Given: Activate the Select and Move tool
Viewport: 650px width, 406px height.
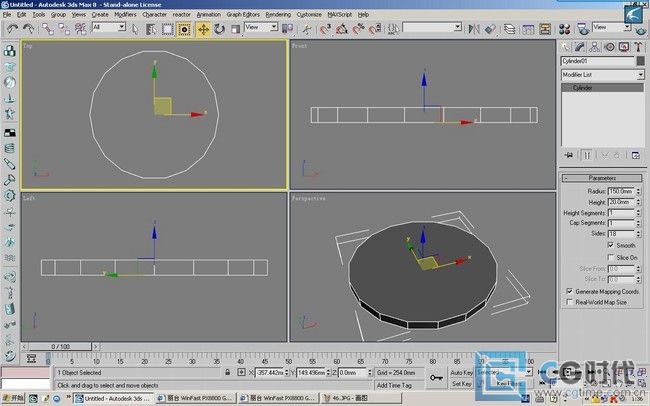Looking at the screenshot, I should pyautogui.click(x=203, y=29).
